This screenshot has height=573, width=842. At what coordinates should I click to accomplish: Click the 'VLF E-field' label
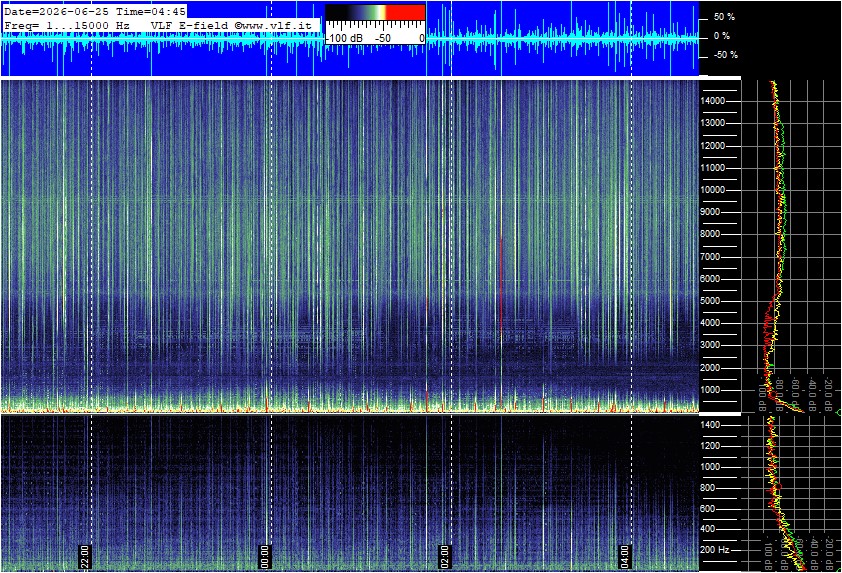click(x=189, y=25)
